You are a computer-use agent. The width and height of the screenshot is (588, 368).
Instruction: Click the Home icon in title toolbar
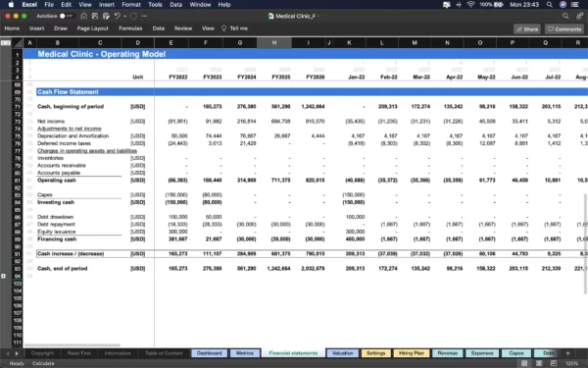pos(84,16)
